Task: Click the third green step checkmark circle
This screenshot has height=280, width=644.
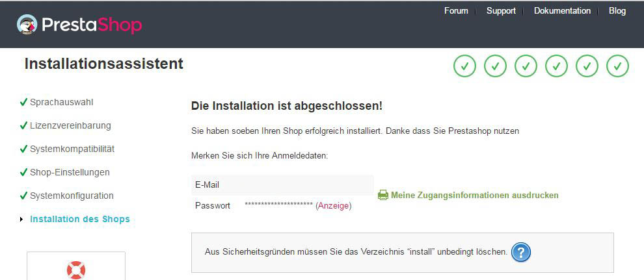Action: click(x=526, y=66)
